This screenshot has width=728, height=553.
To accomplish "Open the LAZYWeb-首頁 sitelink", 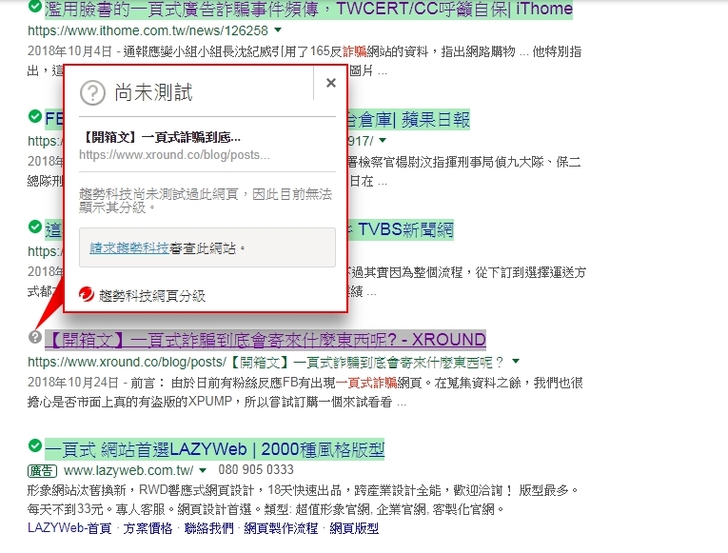I will coord(70,528).
